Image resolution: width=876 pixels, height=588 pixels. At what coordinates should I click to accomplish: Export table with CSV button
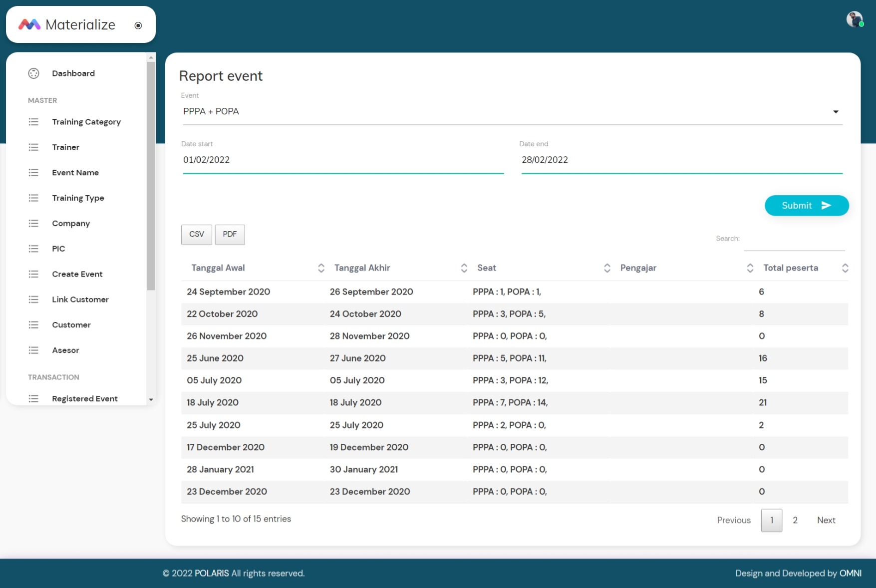(x=197, y=235)
